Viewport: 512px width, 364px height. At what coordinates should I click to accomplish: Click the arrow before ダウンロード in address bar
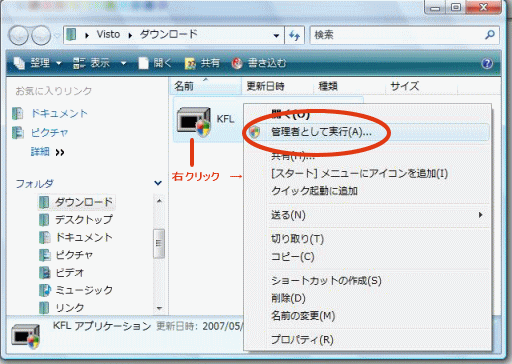click(130, 35)
